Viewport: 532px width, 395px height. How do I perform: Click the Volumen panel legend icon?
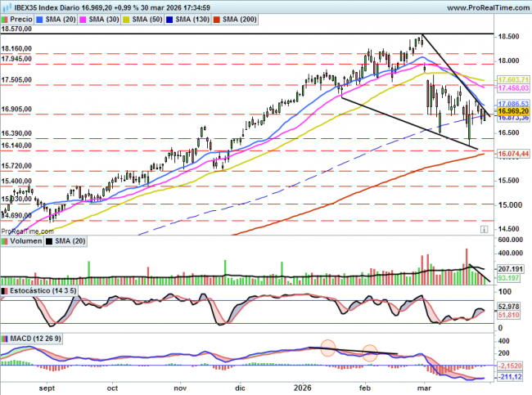point(5,242)
